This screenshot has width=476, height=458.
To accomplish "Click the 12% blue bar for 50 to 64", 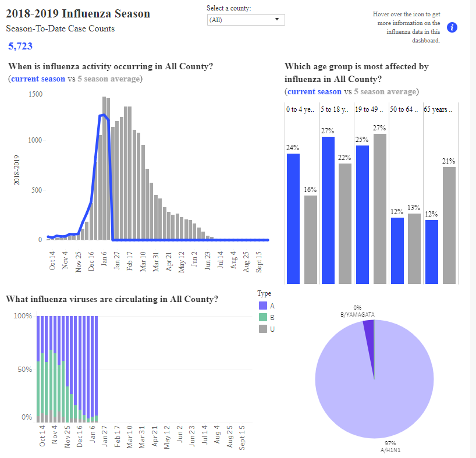I will point(397,251).
